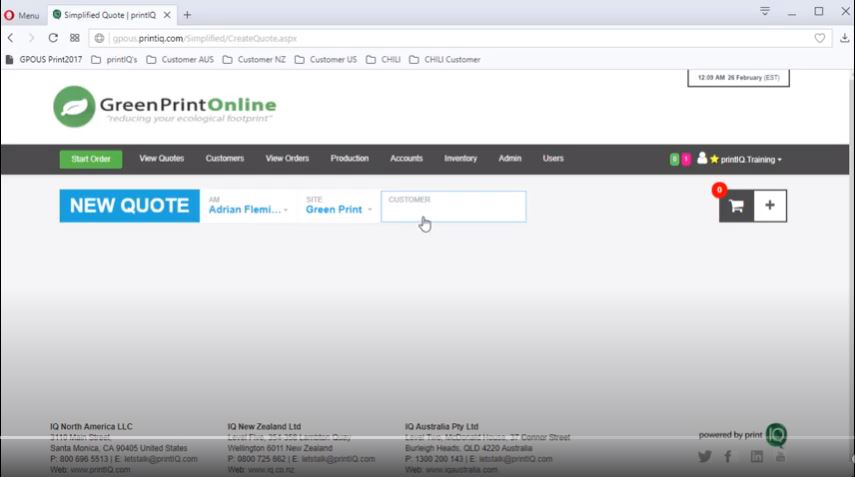Open the YouTube footer icon
Viewport: 855px width, 477px height.
click(x=780, y=456)
